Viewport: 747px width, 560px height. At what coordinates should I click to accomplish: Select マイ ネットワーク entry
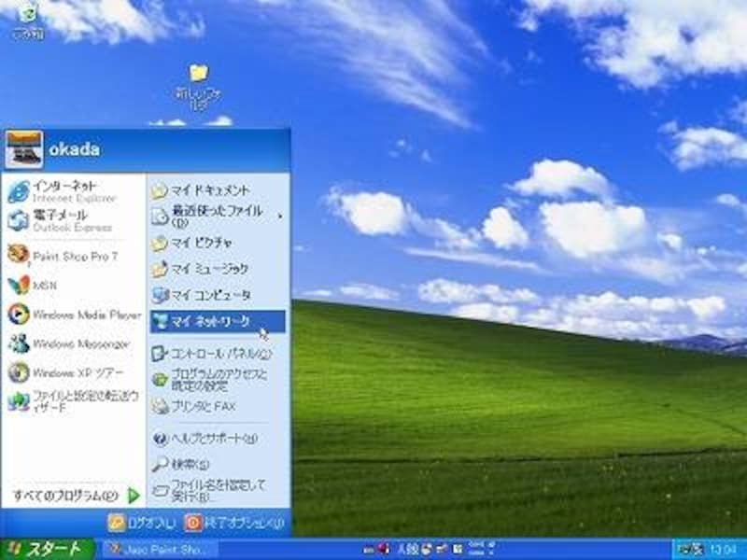(210, 321)
